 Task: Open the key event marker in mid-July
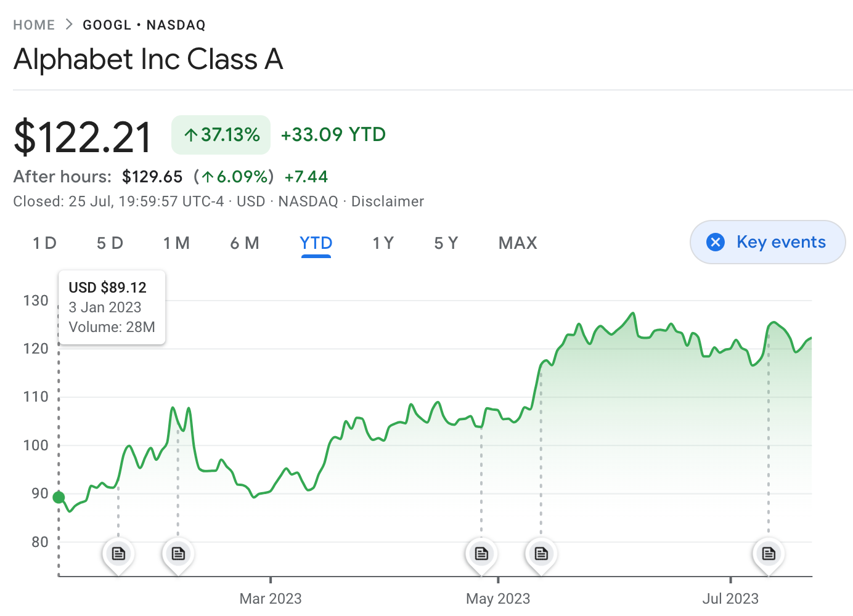[769, 553]
